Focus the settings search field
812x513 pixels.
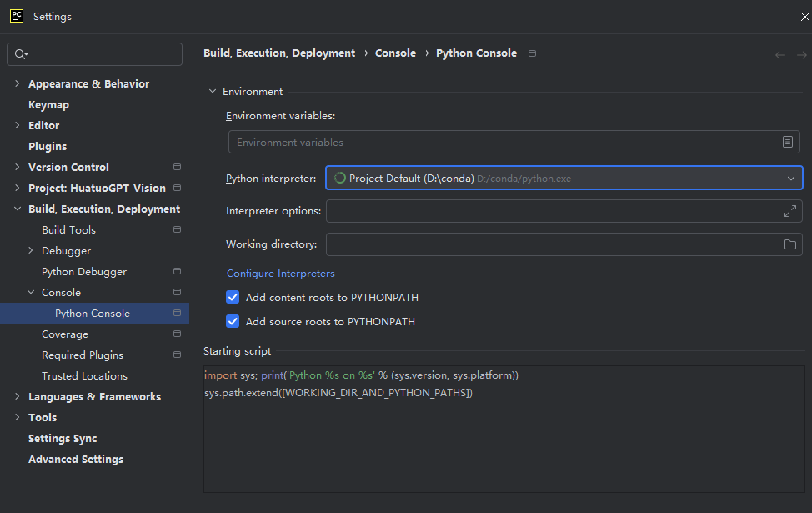point(94,54)
